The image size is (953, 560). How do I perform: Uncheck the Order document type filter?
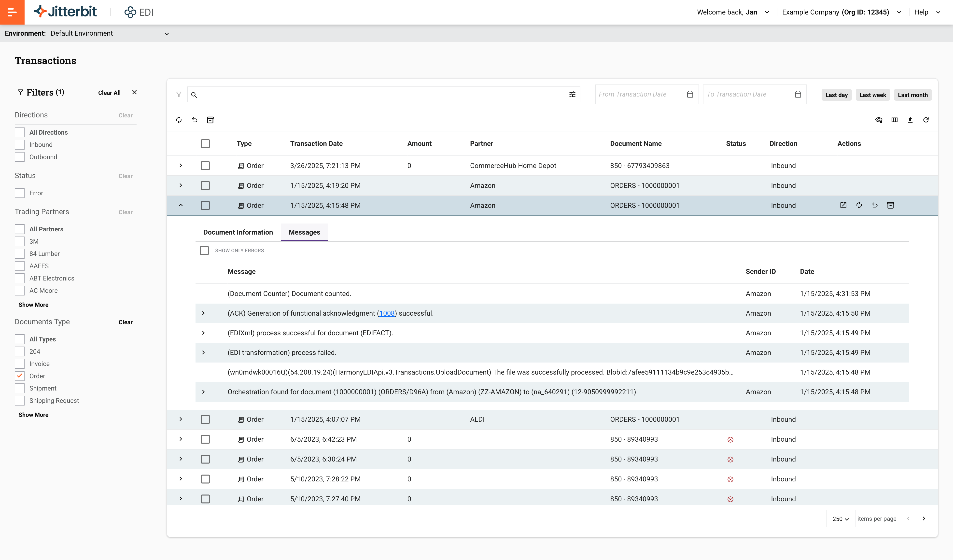[x=20, y=376]
